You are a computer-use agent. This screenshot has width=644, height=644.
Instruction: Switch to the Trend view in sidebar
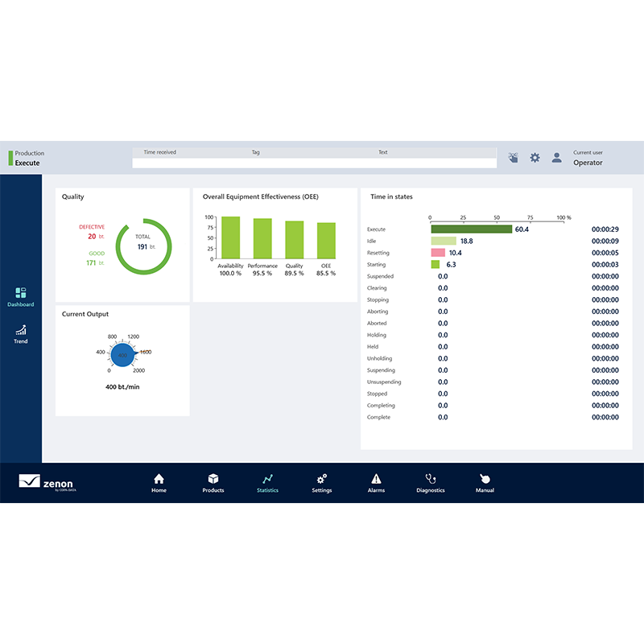coord(20,333)
